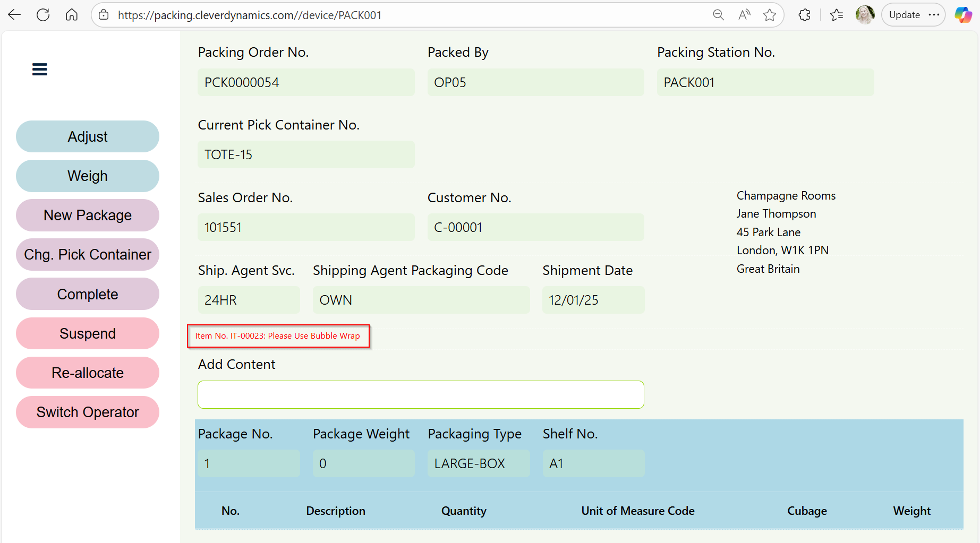Activate the read aloud icon
The height and width of the screenshot is (543, 980).
[x=744, y=15]
